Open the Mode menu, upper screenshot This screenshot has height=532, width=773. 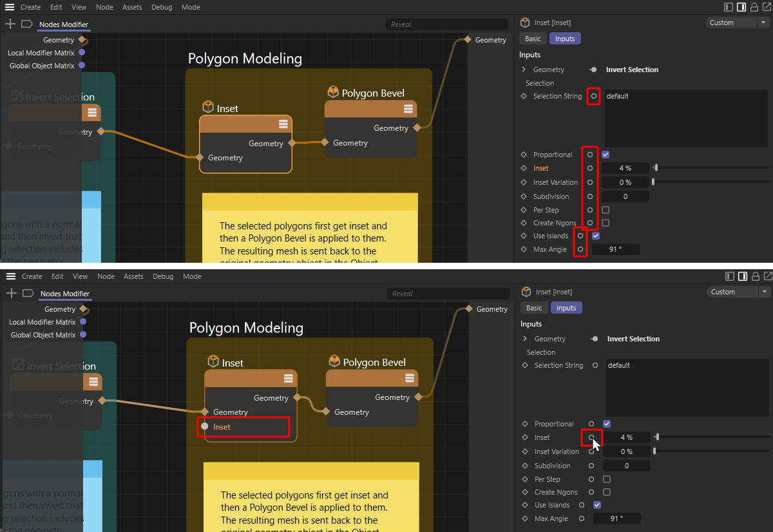[191, 7]
